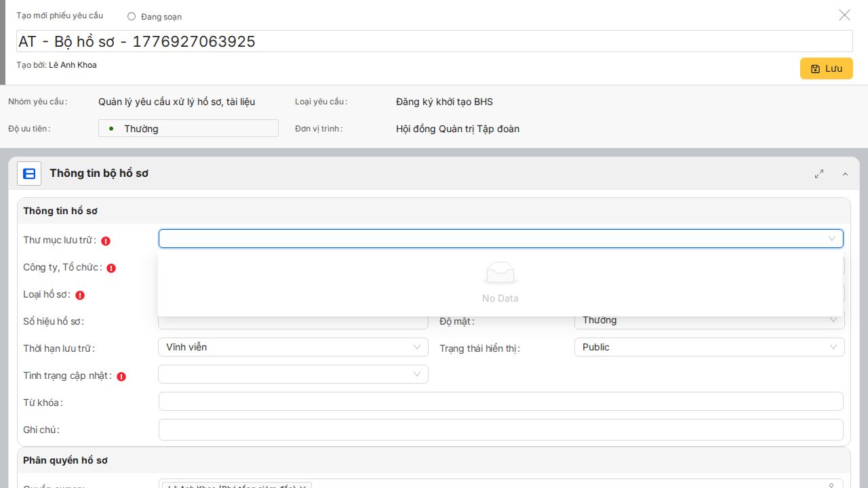The height and width of the screenshot is (488, 868).
Task: Open the Thời hạn lưu trữ dropdown
Action: click(x=293, y=347)
